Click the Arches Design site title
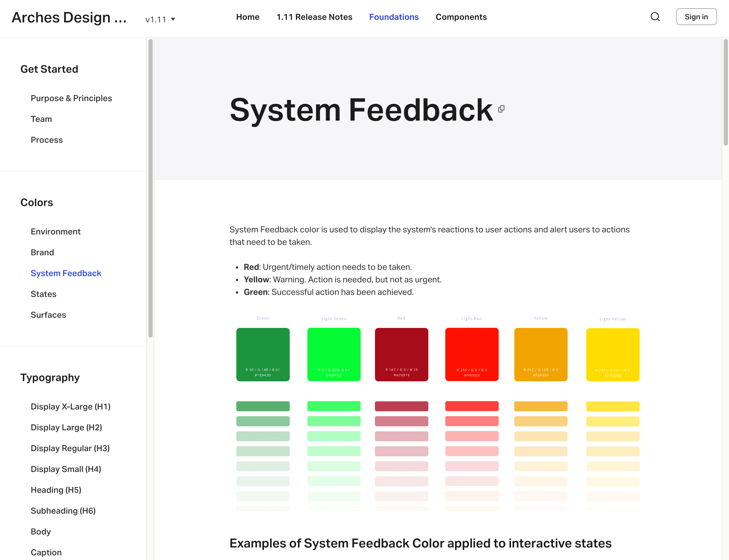This screenshot has height=560, width=729. click(x=69, y=17)
